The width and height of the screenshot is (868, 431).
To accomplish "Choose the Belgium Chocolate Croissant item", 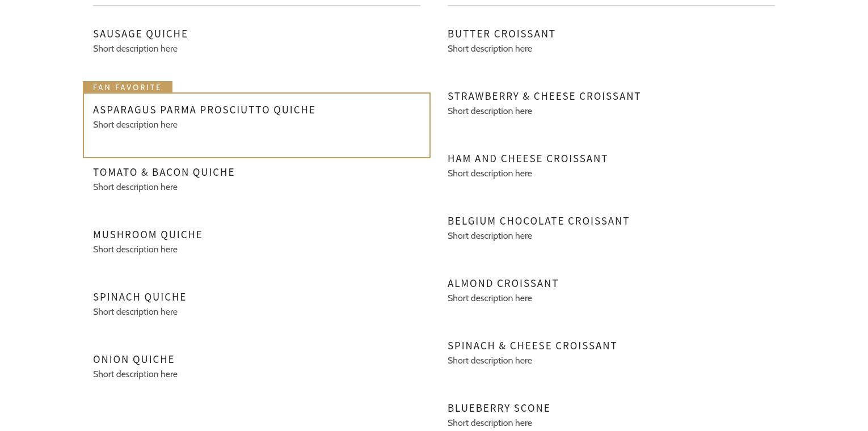I will point(538,221).
